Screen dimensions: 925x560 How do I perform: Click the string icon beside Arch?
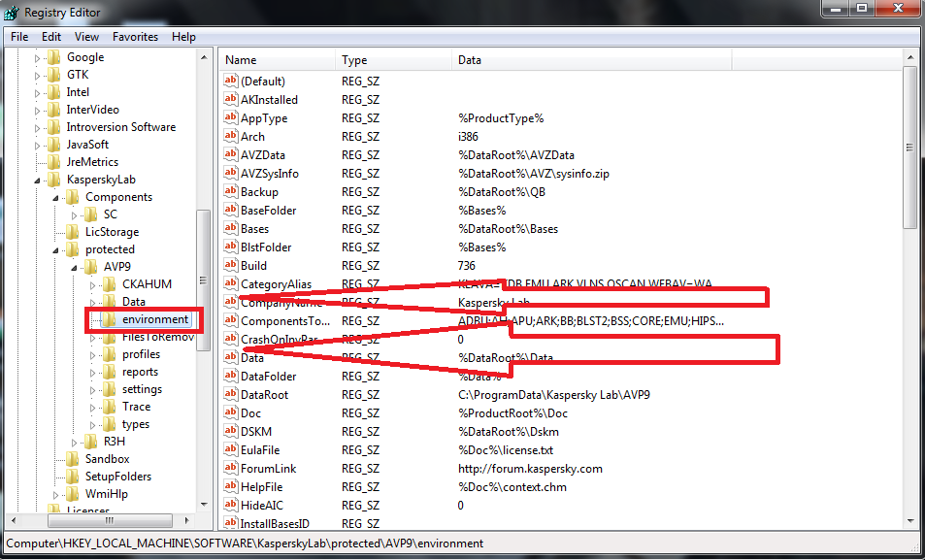pyautogui.click(x=231, y=136)
